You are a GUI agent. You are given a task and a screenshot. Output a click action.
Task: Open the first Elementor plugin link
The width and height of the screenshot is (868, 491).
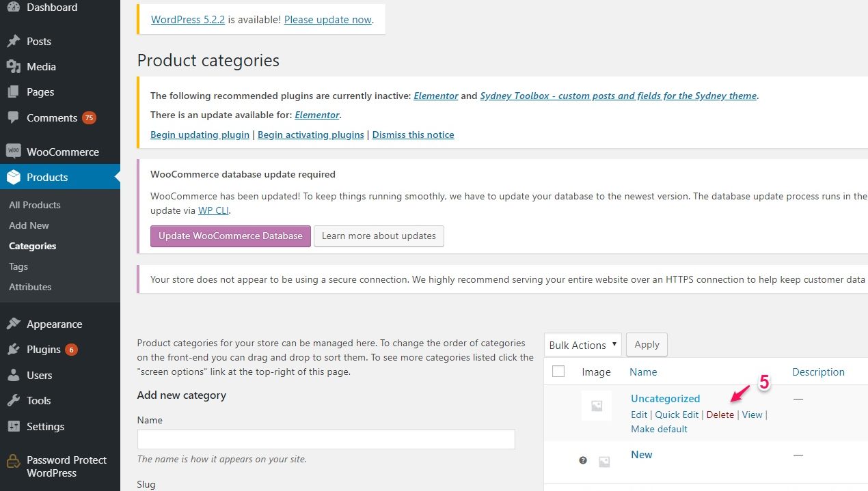[x=436, y=96]
